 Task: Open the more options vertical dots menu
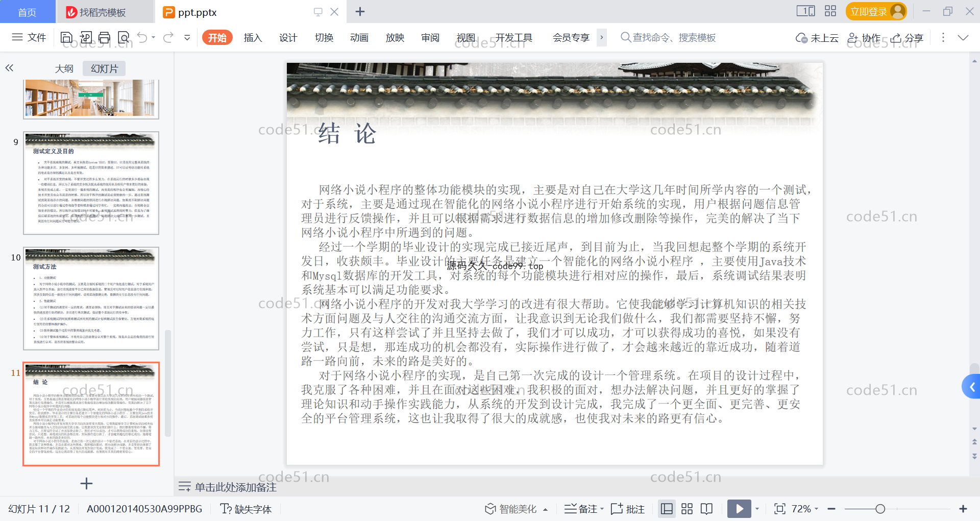pyautogui.click(x=943, y=37)
